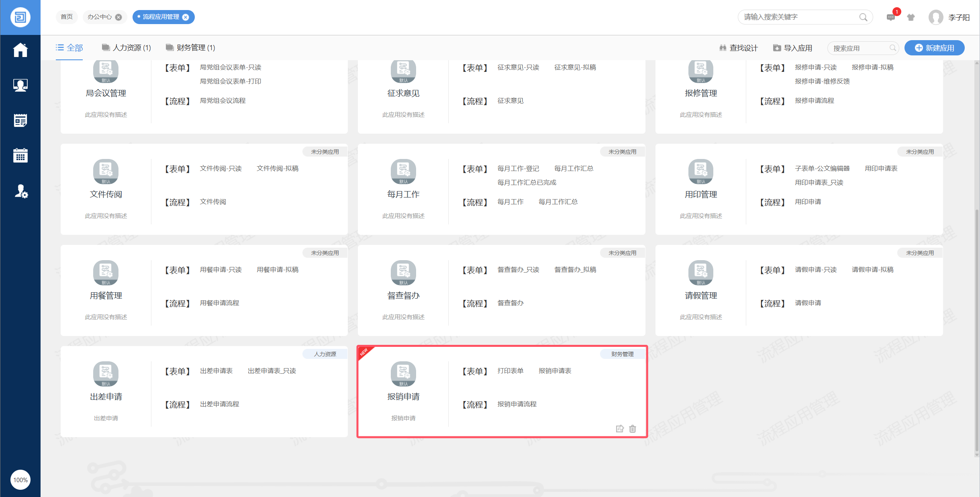Click the 100% zoom indicator

tap(20, 480)
